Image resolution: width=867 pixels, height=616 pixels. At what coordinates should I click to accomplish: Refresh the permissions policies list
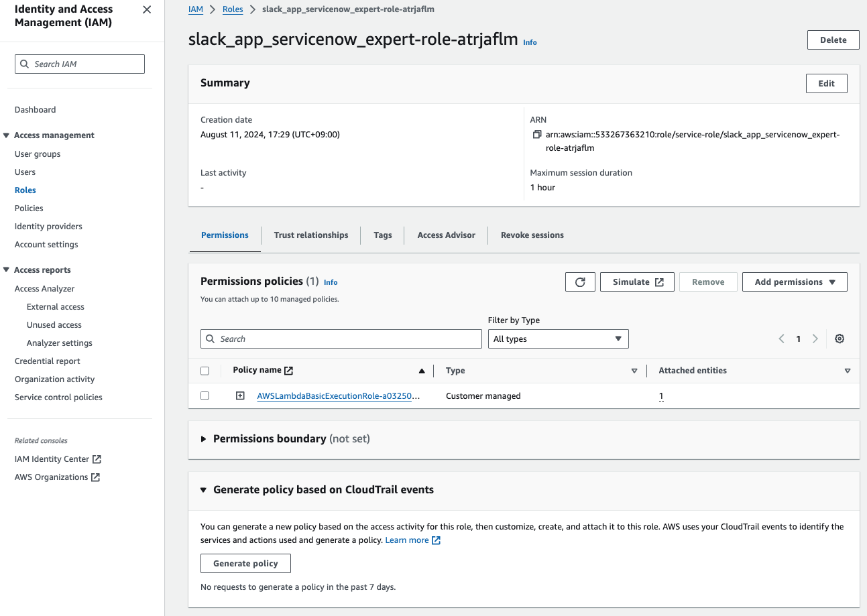point(580,282)
